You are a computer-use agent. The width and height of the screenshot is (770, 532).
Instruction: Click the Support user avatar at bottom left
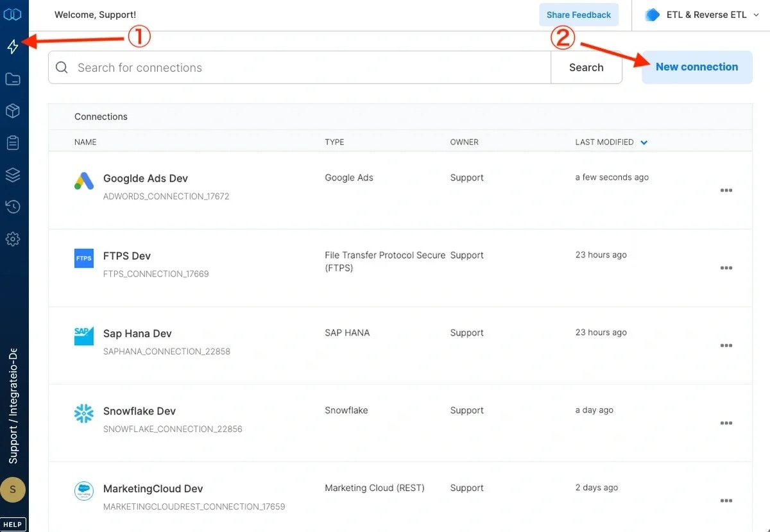pos(13,489)
